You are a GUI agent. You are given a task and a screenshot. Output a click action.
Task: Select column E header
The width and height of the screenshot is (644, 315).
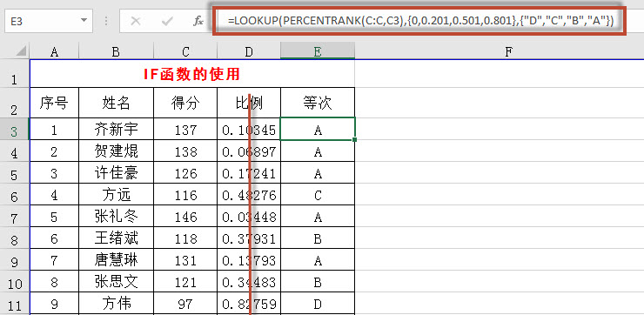pyautogui.click(x=318, y=51)
